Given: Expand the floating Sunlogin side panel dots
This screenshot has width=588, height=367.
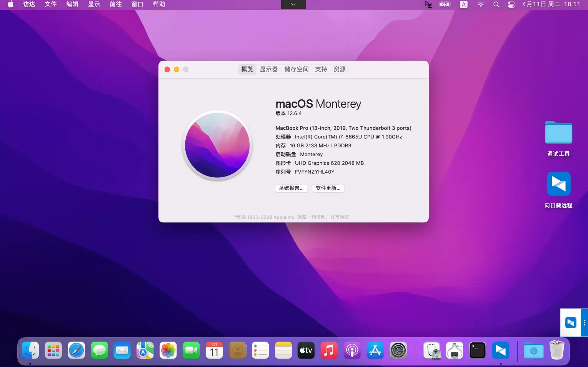Looking at the screenshot, I should tap(585, 323).
